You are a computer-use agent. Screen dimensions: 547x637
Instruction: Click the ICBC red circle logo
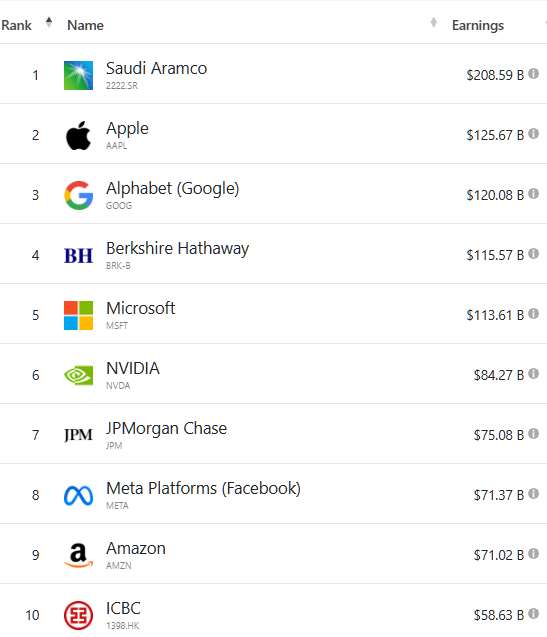pos(78,615)
